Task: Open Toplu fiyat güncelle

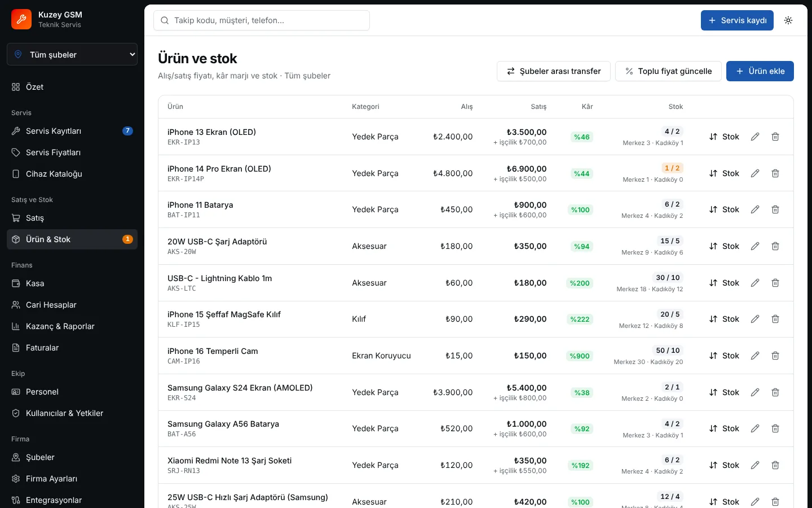Action: pos(668,71)
